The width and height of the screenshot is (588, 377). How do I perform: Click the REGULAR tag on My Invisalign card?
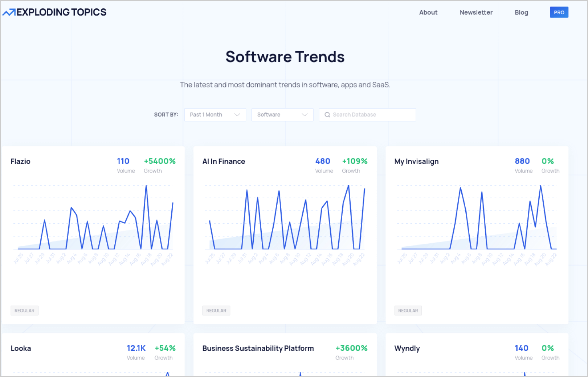pos(408,311)
